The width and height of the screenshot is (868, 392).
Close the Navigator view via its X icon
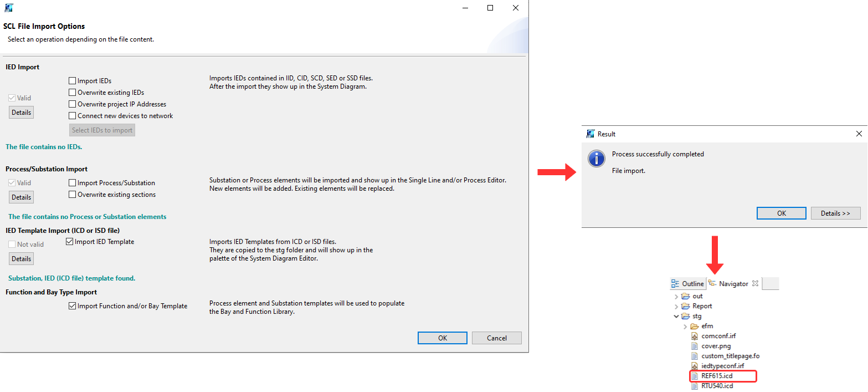(755, 283)
